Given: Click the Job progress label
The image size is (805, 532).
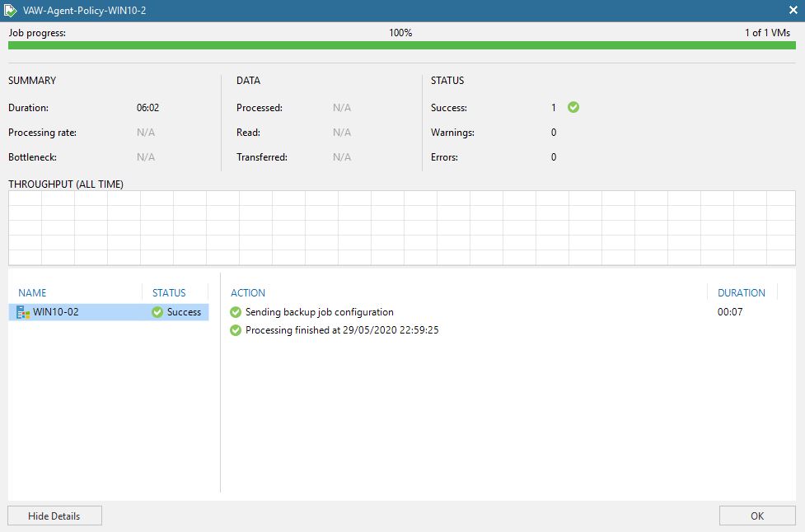Looking at the screenshot, I should tap(37, 33).
